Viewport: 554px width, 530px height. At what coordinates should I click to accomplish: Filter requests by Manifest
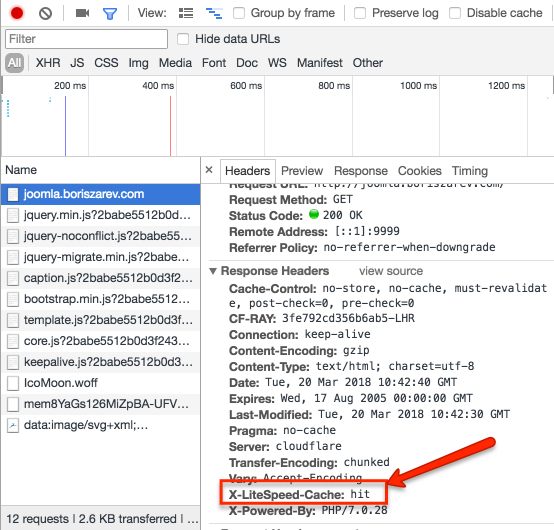click(319, 63)
